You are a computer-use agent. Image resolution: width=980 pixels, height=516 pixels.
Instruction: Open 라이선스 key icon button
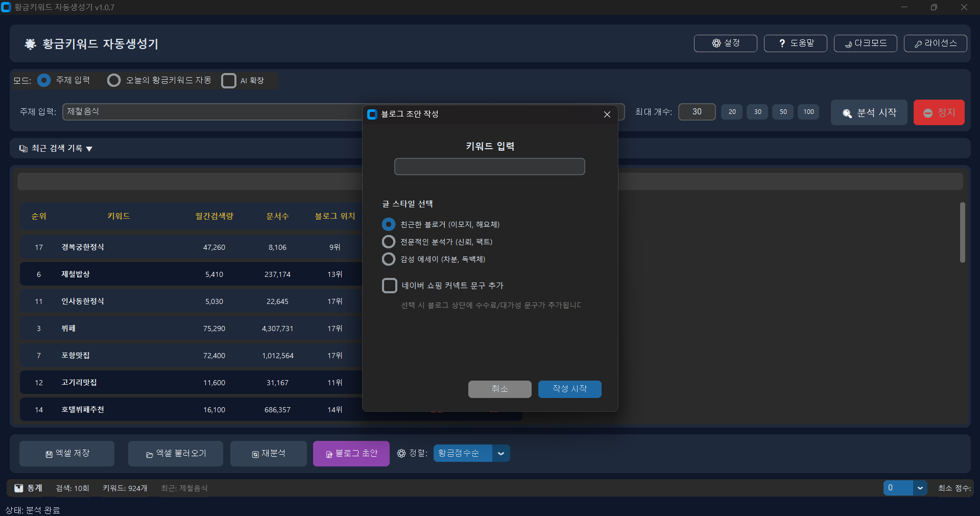(918, 44)
